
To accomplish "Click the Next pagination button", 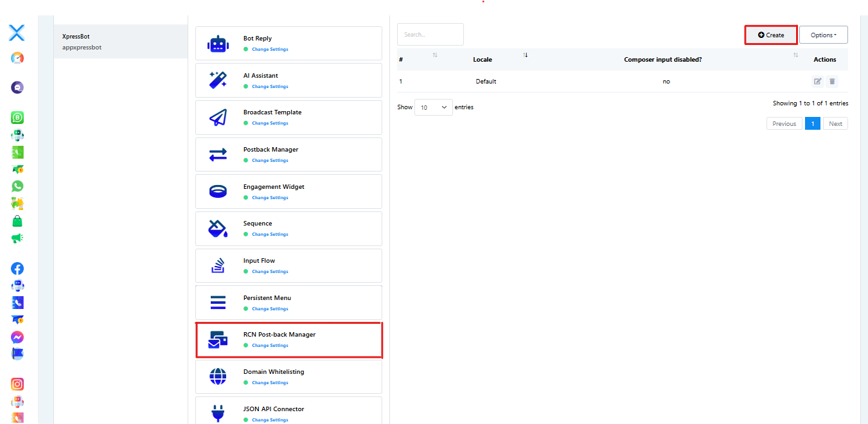I will pos(835,123).
